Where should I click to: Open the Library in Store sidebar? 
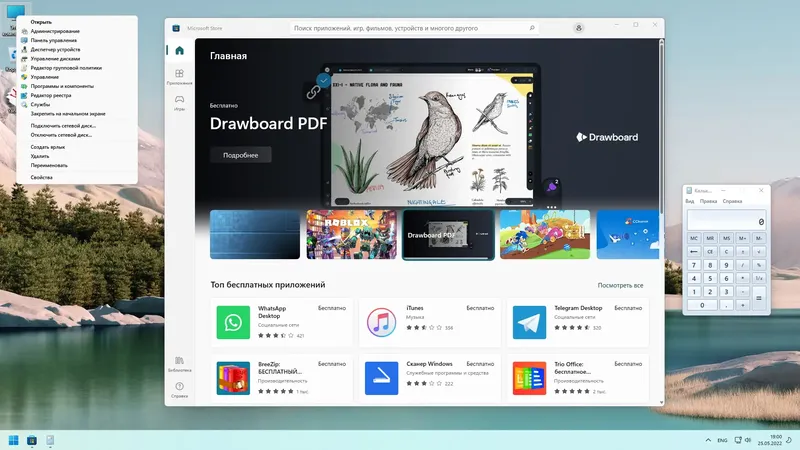[180, 364]
